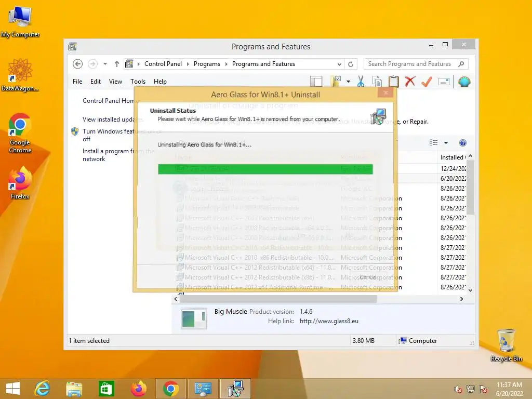
Task: Click the Action Center flag tray icon
Action: click(x=483, y=389)
